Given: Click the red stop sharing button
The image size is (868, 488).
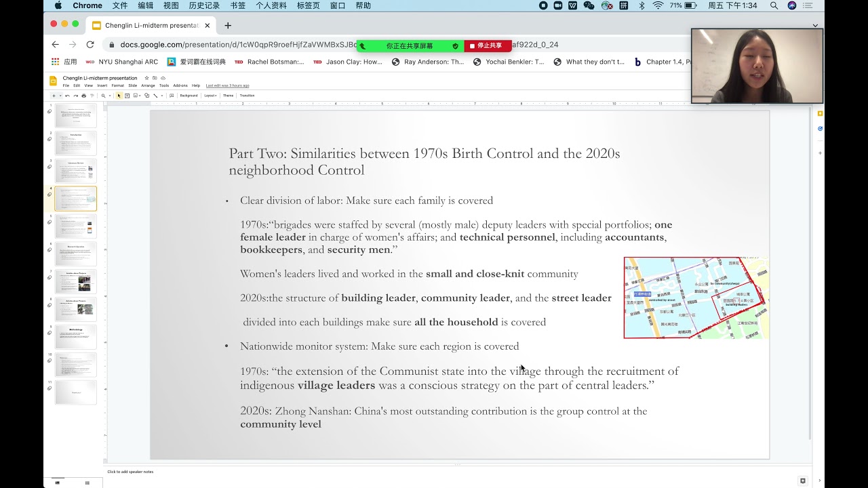Looking at the screenshot, I should pos(488,46).
